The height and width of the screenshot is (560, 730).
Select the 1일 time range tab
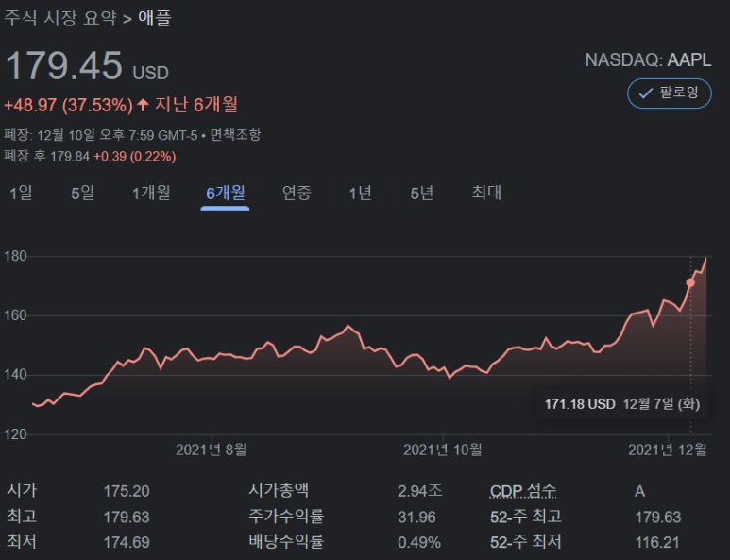(21, 193)
